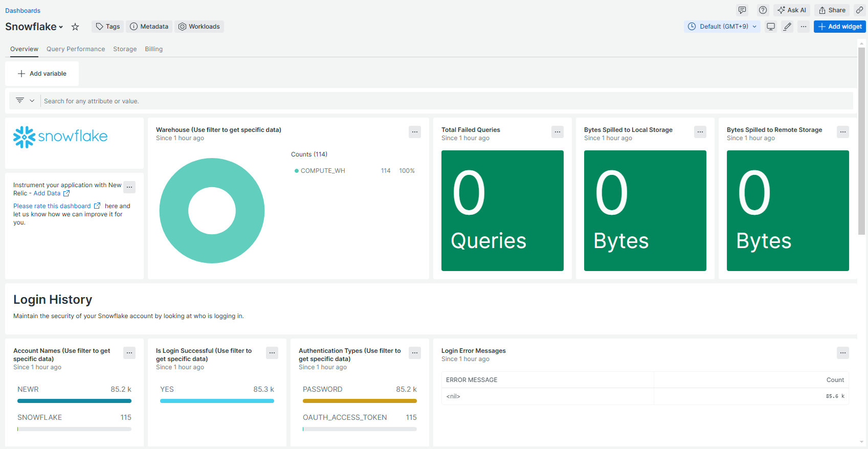Open Authentication Types widget menu

pos(415,353)
